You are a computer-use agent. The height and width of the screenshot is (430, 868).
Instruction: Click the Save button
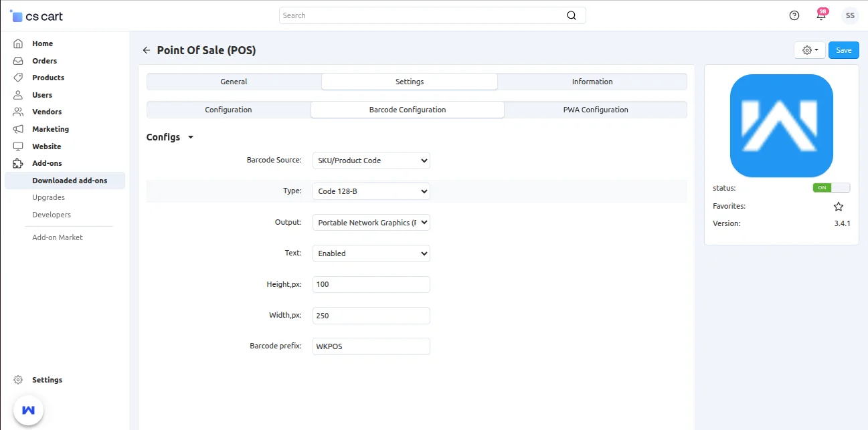click(x=843, y=50)
